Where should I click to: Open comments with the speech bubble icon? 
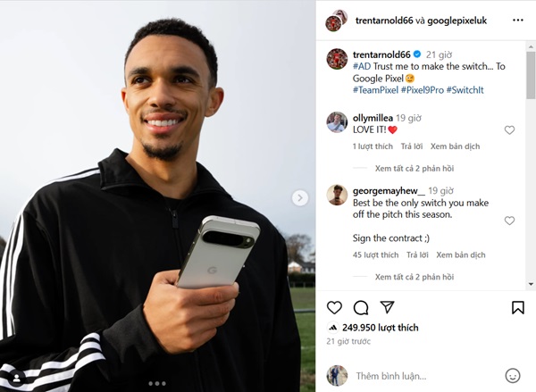point(361,307)
